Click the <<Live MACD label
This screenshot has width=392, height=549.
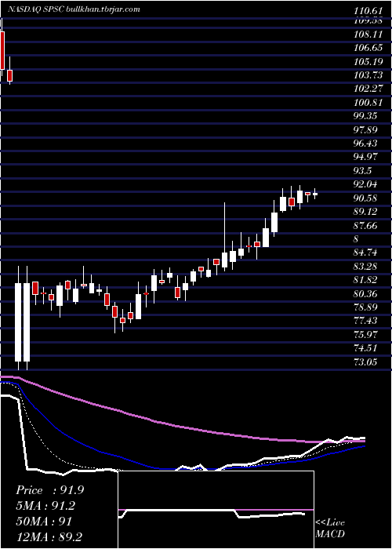point(330,528)
